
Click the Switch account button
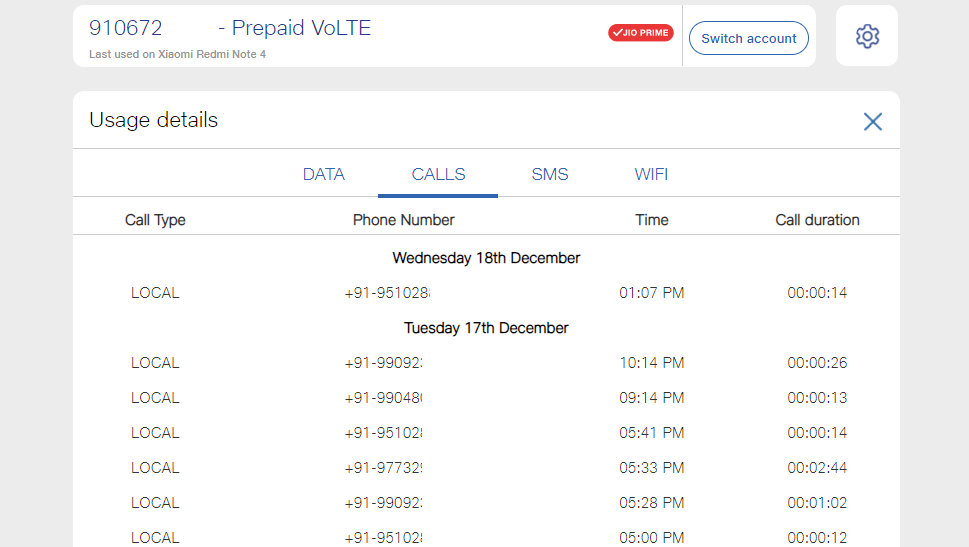coord(748,38)
